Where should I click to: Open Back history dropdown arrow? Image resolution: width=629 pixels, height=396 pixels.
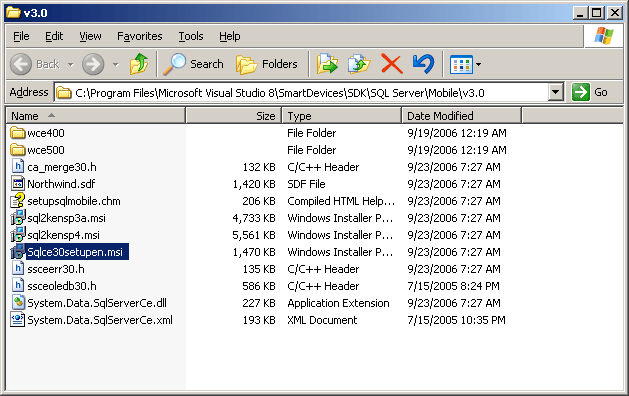click(71, 64)
